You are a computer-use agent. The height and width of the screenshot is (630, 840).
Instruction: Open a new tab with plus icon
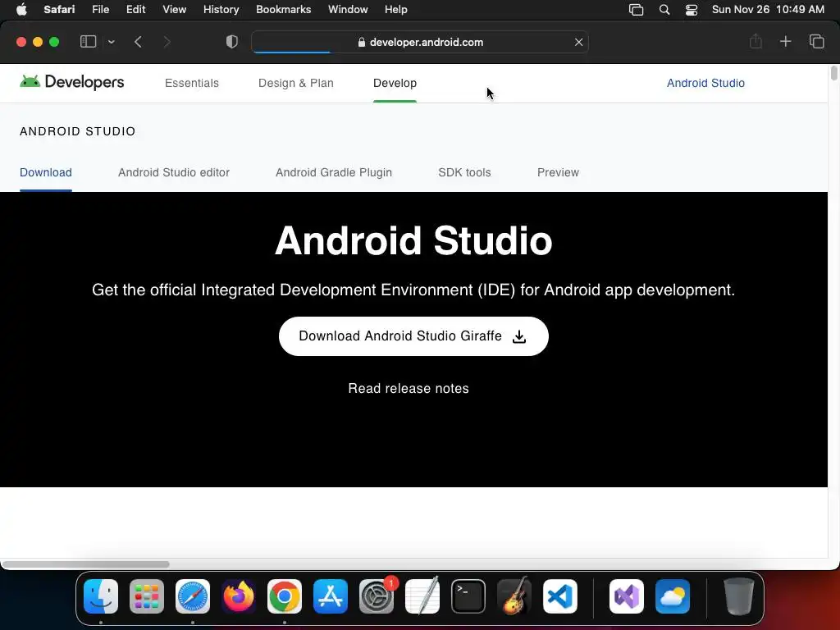[x=785, y=41]
